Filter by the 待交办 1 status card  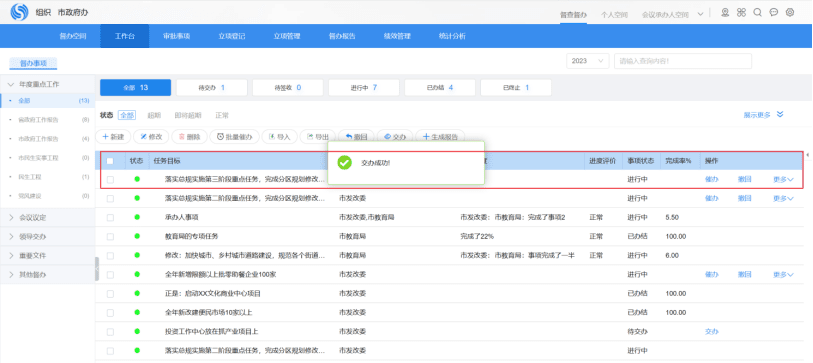coord(212,88)
